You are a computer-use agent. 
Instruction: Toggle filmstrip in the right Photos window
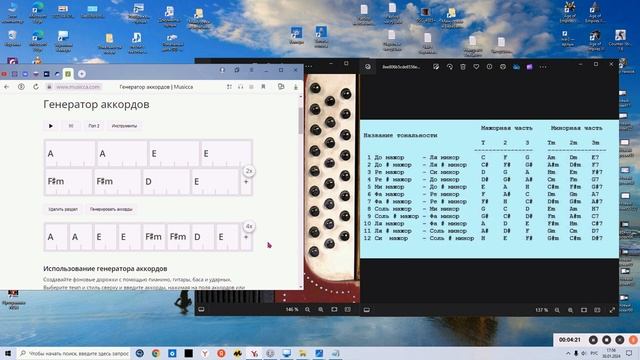click(x=367, y=310)
